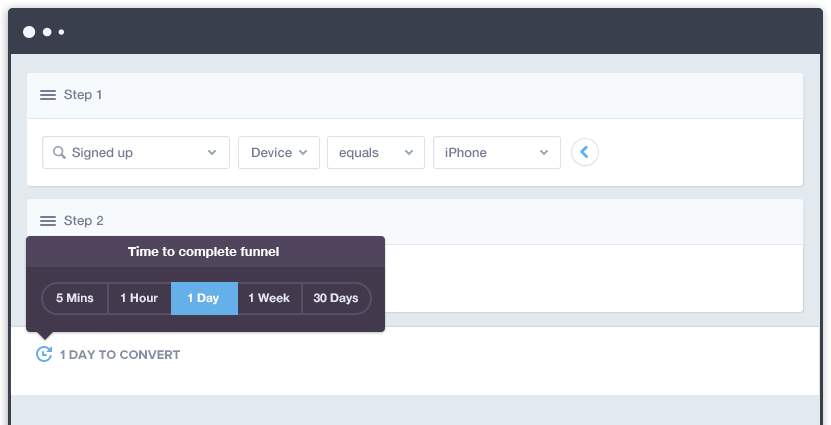Choose the 1 Day funnel duration
Viewport: 831px width, 425px height.
click(204, 298)
